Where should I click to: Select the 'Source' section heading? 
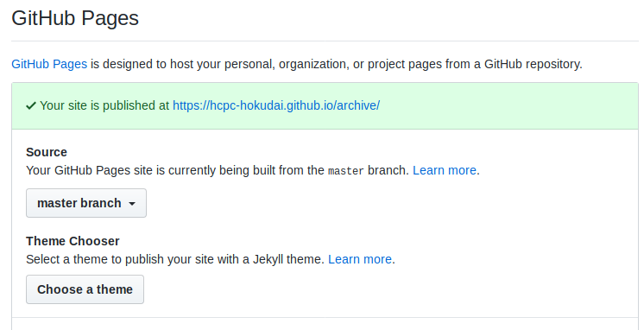pos(47,152)
